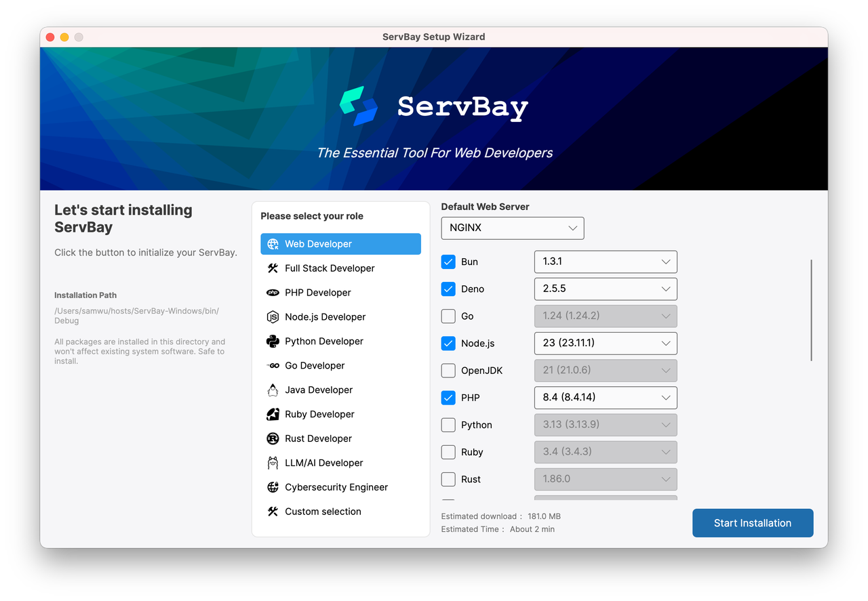
Task: Close the ServBay Setup Wizard window
Action: tap(50, 37)
